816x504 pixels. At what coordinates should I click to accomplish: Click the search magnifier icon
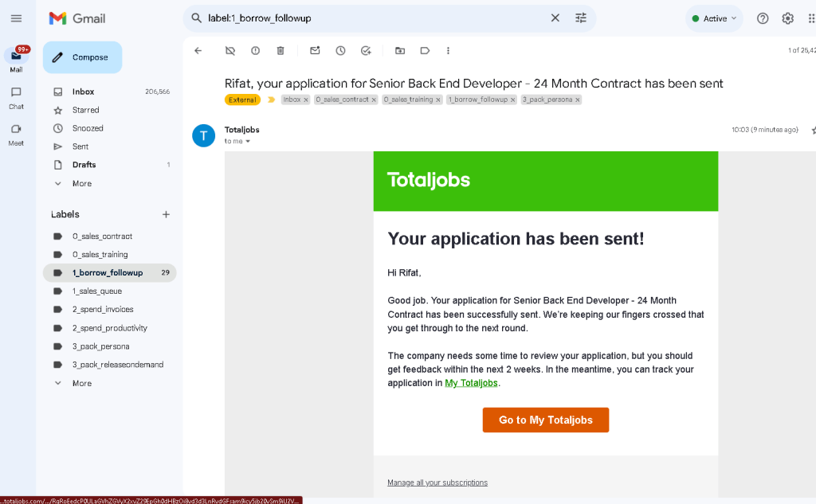196,18
